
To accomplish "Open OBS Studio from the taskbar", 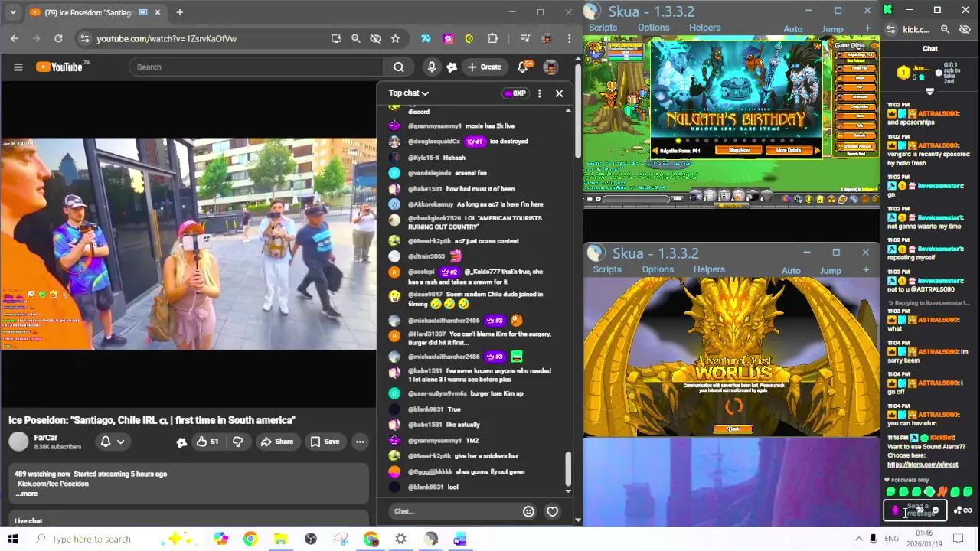I will [311, 539].
